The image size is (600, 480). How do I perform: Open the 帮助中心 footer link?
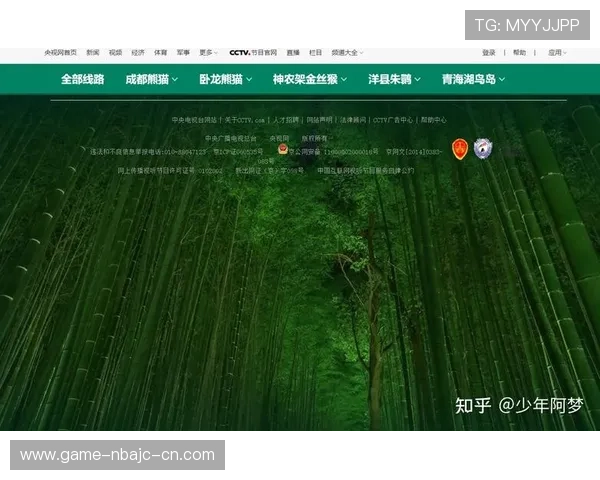(434, 120)
